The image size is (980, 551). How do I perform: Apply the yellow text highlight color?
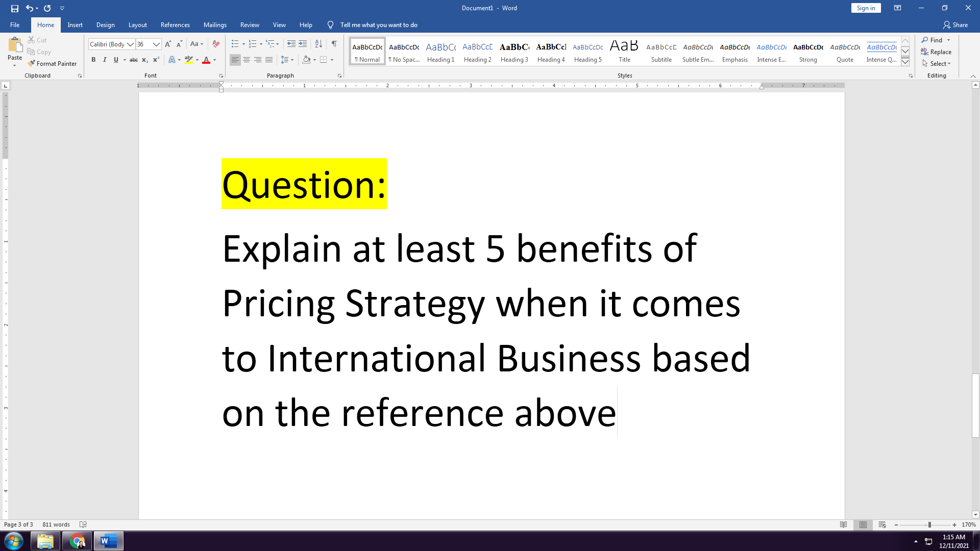point(189,60)
